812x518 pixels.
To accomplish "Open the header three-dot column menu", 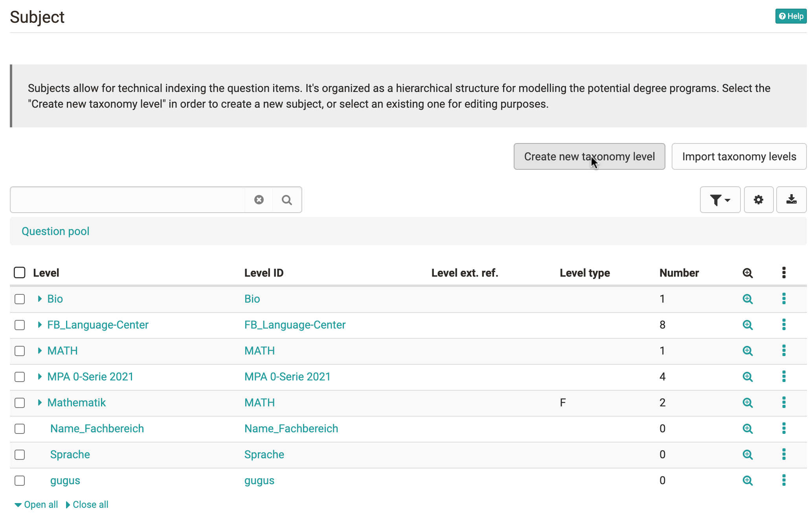I will (x=784, y=272).
